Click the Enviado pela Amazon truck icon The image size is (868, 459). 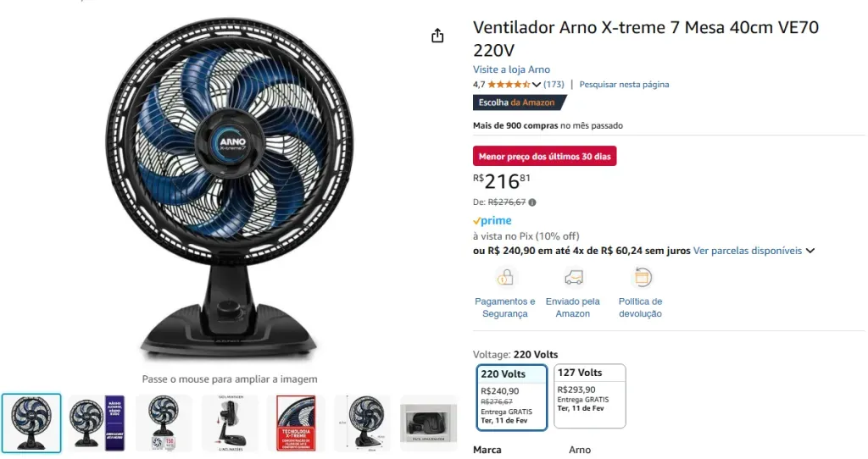click(x=573, y=277)
